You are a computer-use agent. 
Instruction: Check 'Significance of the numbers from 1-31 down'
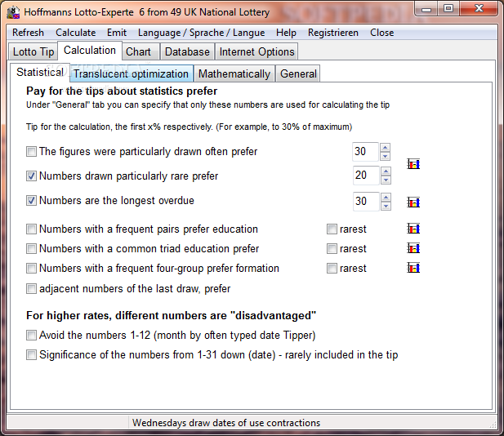click(31, 355)
